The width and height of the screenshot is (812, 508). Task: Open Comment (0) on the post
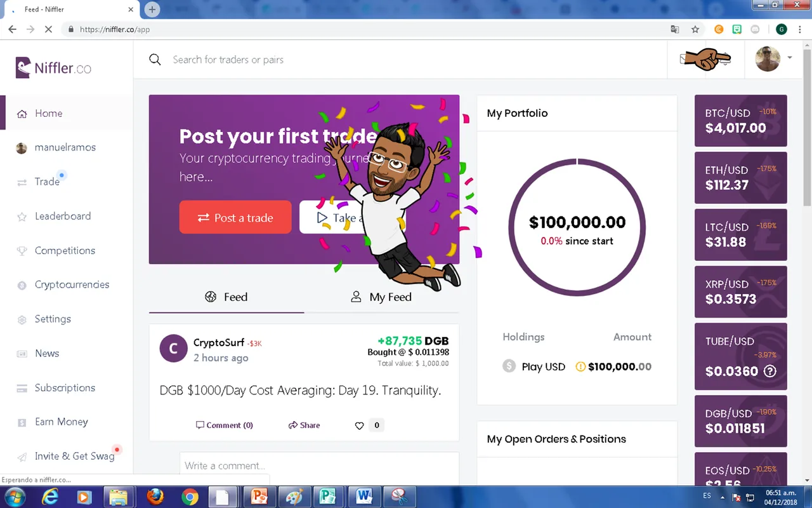[225, 425]
